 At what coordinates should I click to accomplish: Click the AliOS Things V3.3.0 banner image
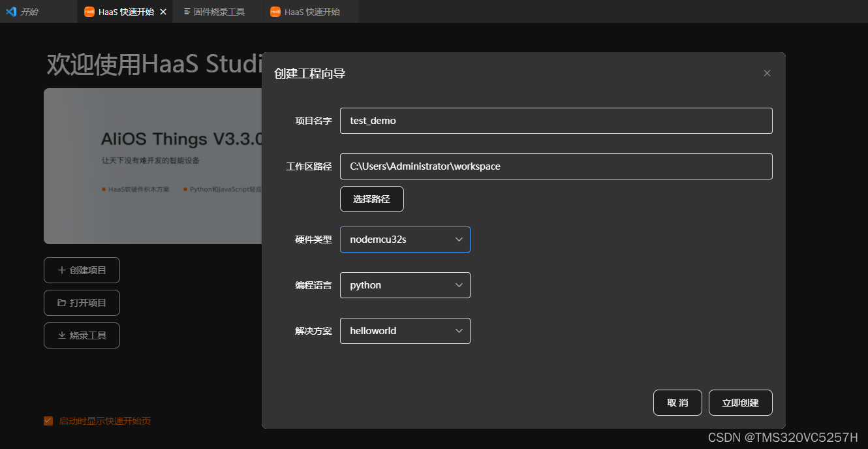click(x=153, y=166)
